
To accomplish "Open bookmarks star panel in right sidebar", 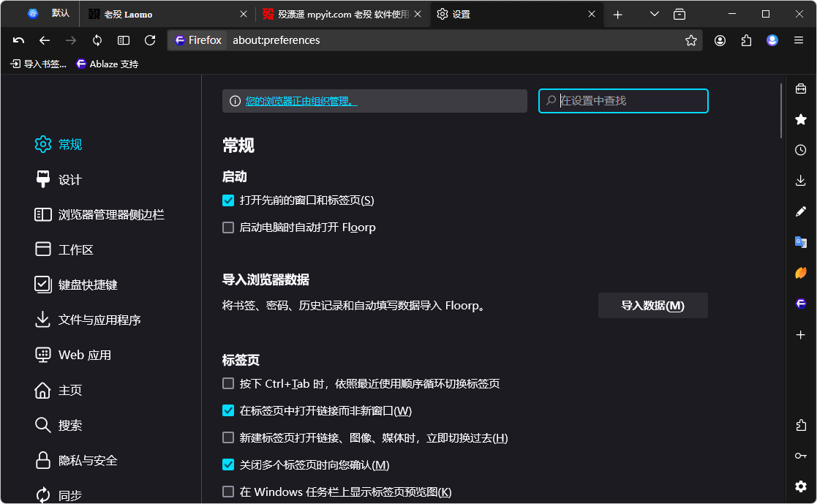I will (x=801, y=119).
